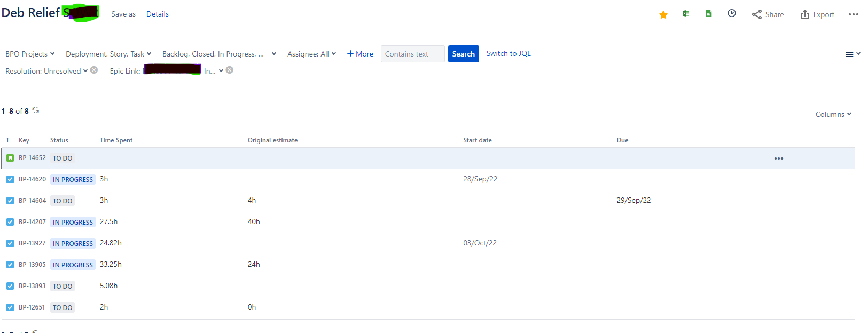This screenshot has height=333, width=868.
Task: Sort by the Original estimate column header
Action: [x=272, y=140]
